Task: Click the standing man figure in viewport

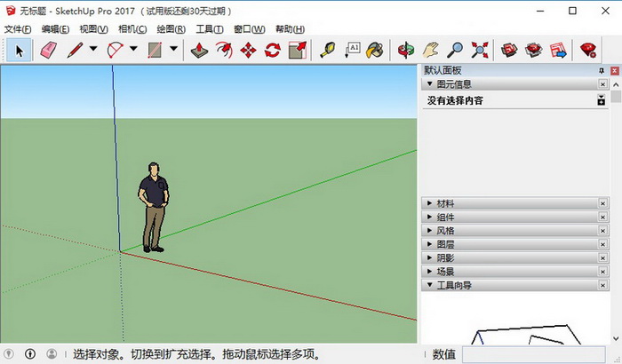Action: (154, 207)
